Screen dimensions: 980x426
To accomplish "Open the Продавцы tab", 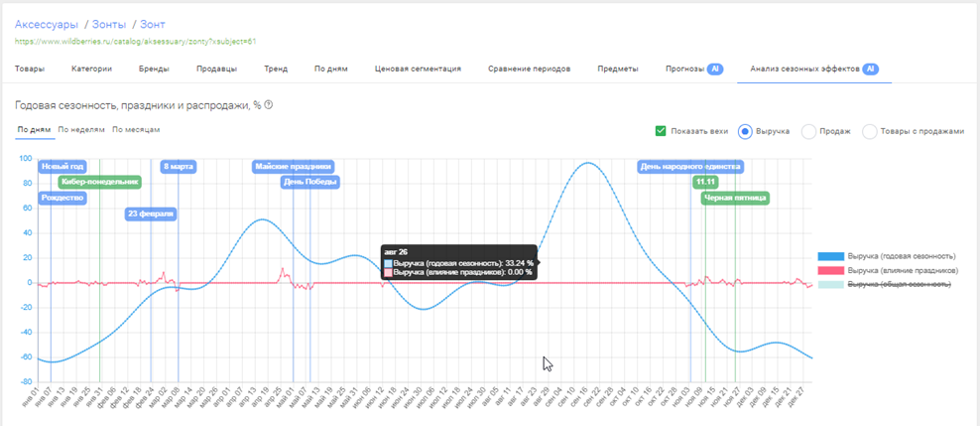I will 216,69.
